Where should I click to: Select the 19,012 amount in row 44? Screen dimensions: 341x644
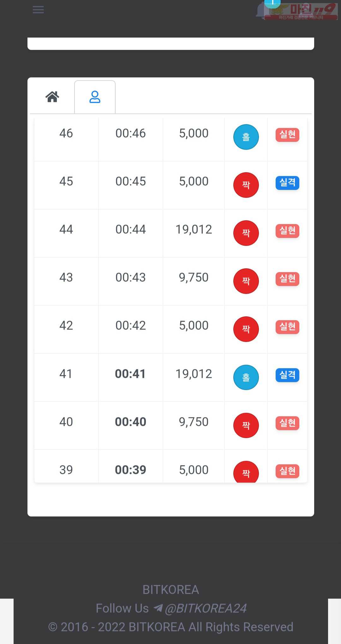click(x=194, y=230)
